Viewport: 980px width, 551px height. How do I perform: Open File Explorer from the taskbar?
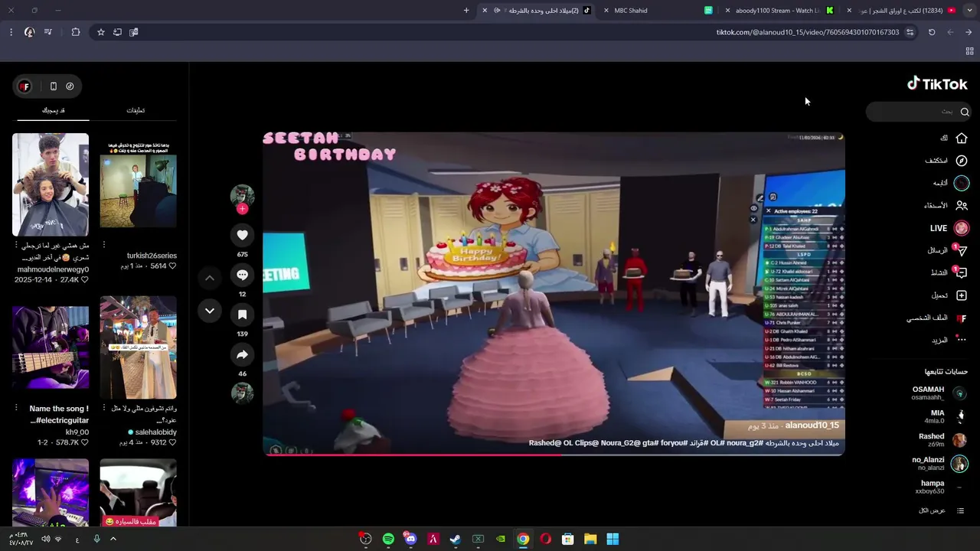[590, 539]
